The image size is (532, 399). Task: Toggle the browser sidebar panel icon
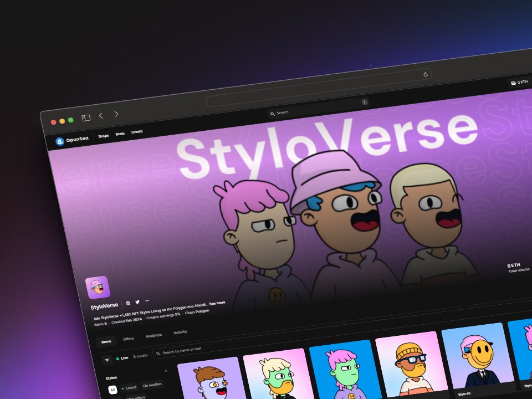pyautogui.click(x=86, y=117)
